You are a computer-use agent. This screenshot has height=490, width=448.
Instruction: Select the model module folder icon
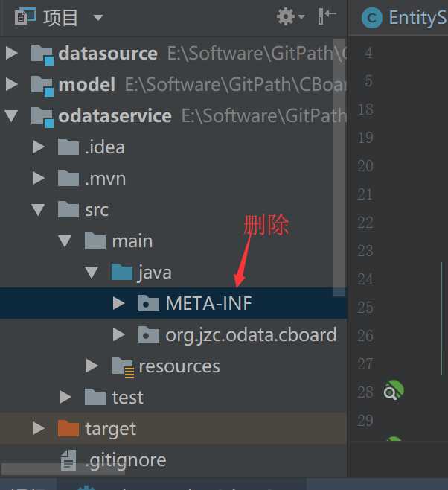click(42, 86)
